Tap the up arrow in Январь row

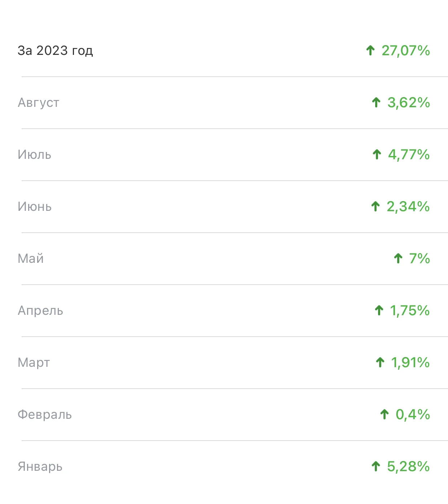(x=375, y=466)
